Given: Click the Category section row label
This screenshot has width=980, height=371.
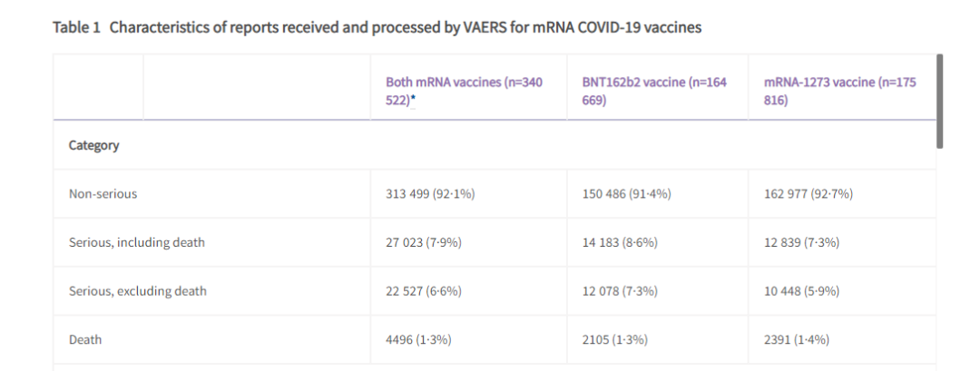Looking at the screenshot, I should click(93, 145).
